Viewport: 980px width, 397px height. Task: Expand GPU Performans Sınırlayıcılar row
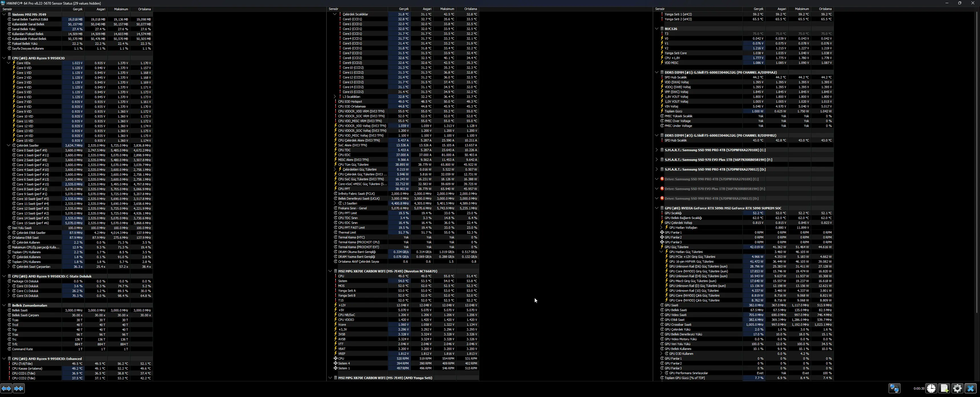[x=661, y=373]
